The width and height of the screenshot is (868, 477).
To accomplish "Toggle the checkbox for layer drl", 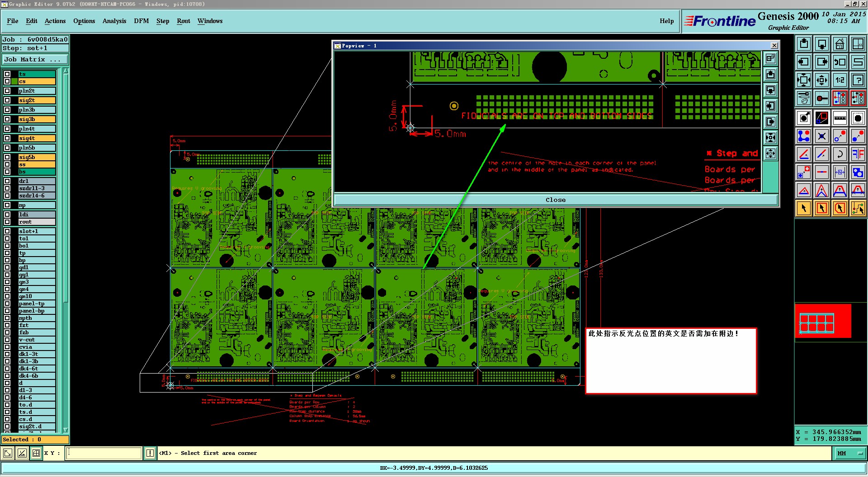I will pos(7,181).
